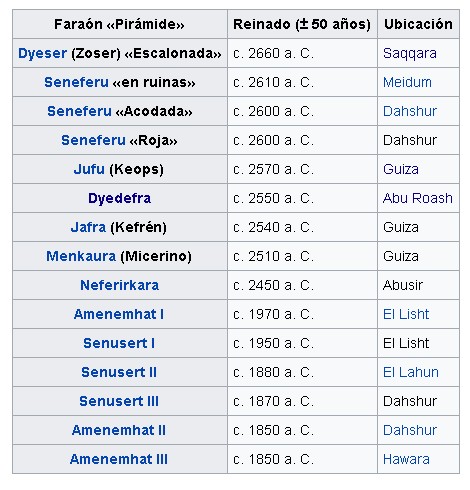Open the Dyedefra pharaoh link
Image resolution: width=470 pixels, height=490 pixels.
[119, 198]
